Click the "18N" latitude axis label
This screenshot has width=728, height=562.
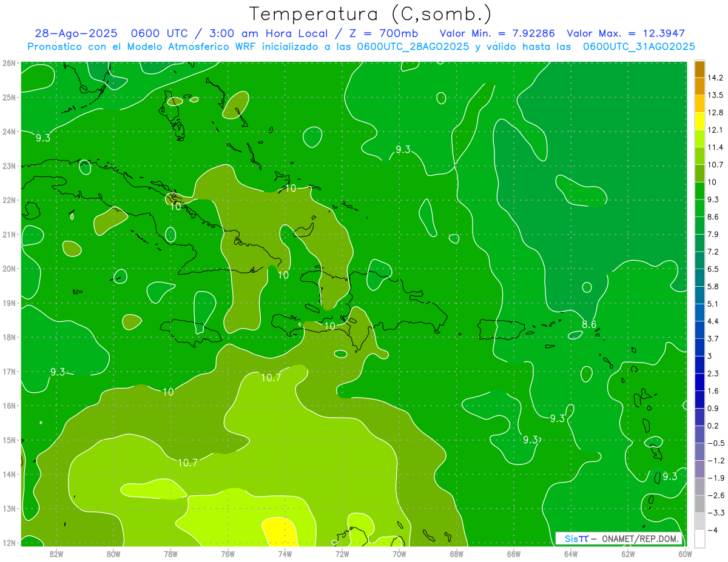tap(9, 337)
